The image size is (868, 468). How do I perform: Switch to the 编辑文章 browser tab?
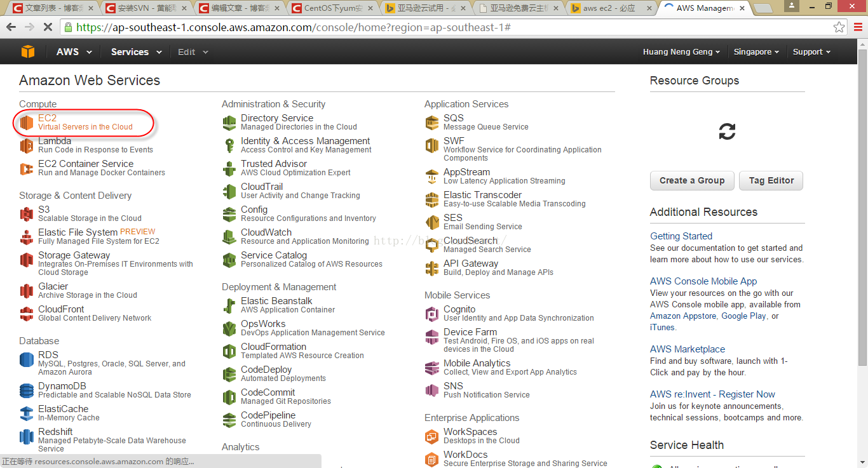(x=240, y=8)
